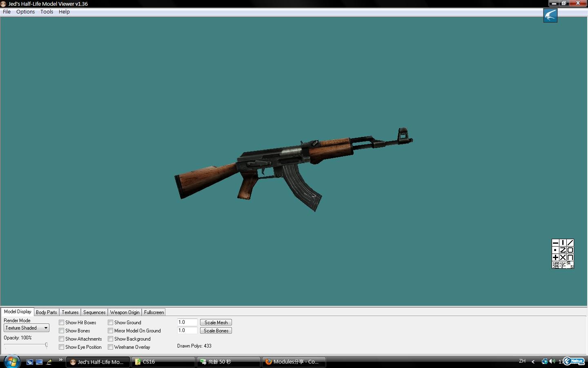Click the dot stroke key on the IME pad

coord(555,250)
